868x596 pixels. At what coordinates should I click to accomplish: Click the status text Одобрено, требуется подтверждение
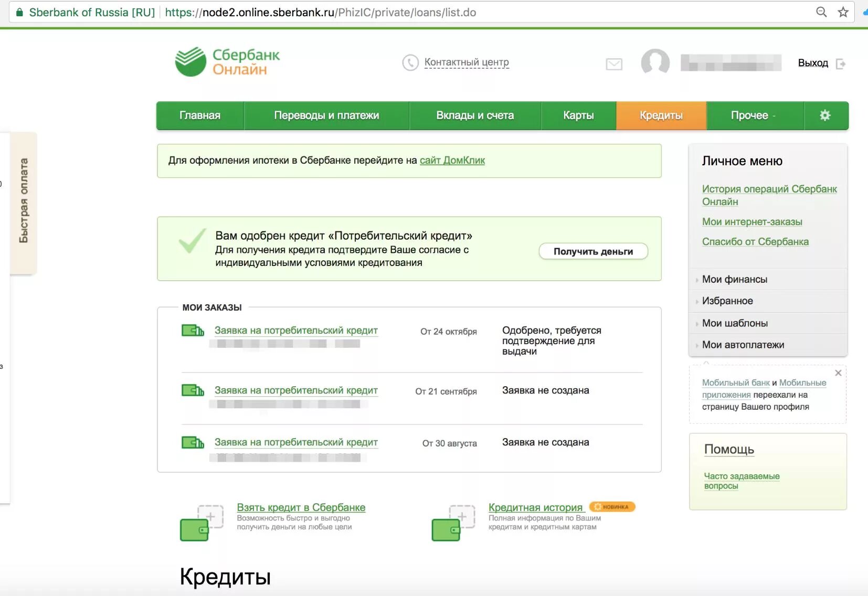552,341
